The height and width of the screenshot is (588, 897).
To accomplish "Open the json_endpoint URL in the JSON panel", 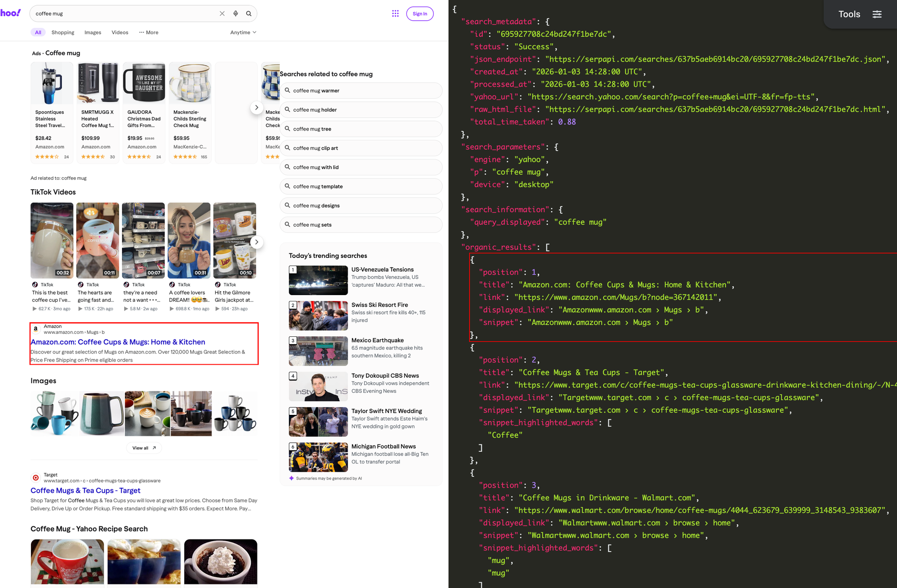I will point(715,59).
